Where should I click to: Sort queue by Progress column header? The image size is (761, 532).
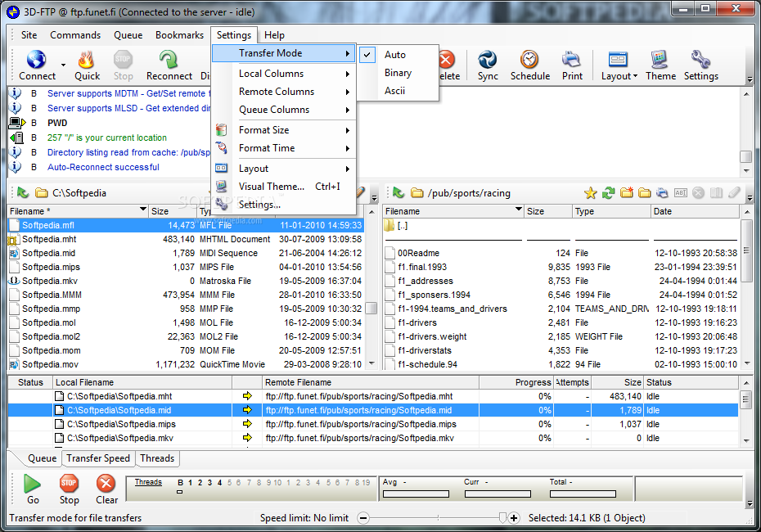(516, 382)
